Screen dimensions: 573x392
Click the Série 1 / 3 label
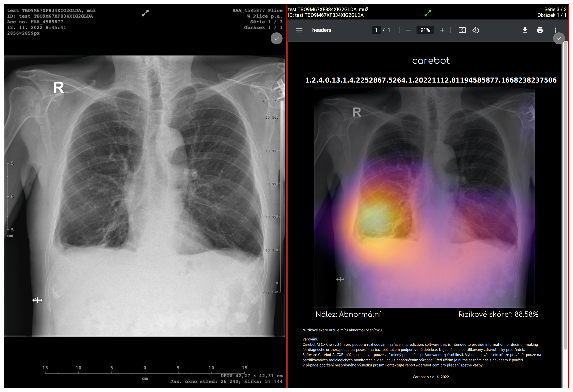[266, 22]
